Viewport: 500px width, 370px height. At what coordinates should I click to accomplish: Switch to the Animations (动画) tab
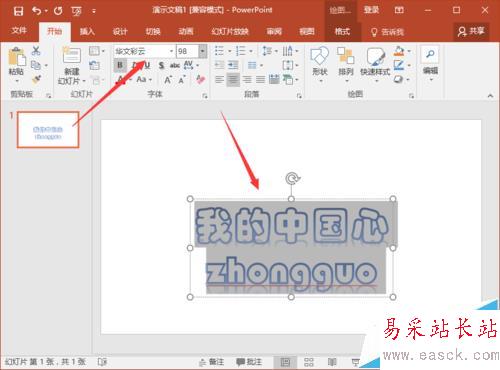186,31
